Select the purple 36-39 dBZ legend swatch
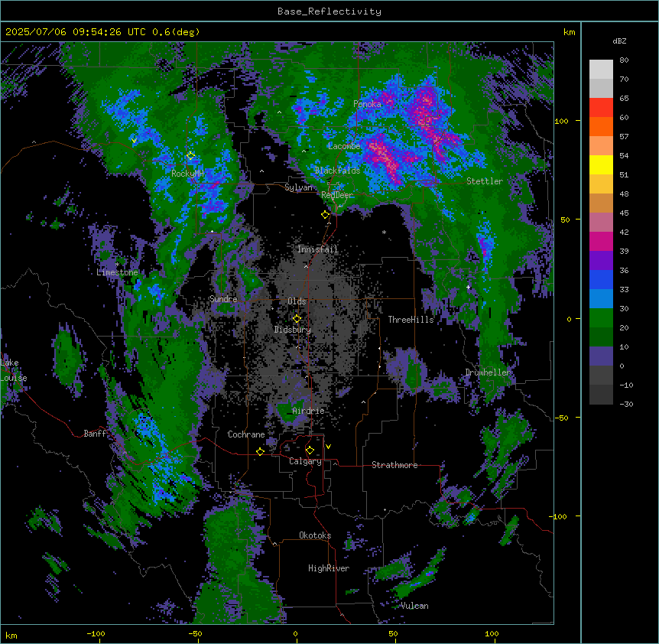The width and height of the screenshot is (659, 644). click(x=601, y=261)
